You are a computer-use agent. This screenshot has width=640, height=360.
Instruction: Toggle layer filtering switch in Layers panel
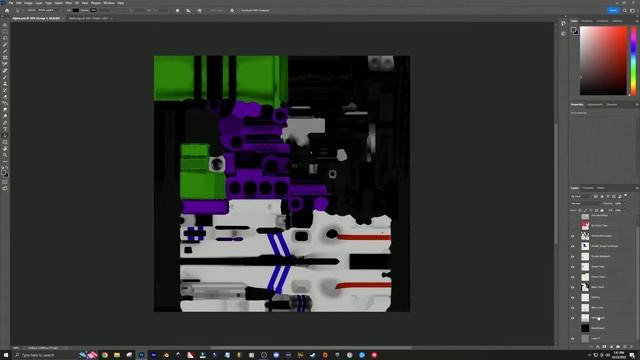click(x=626, y=196)
